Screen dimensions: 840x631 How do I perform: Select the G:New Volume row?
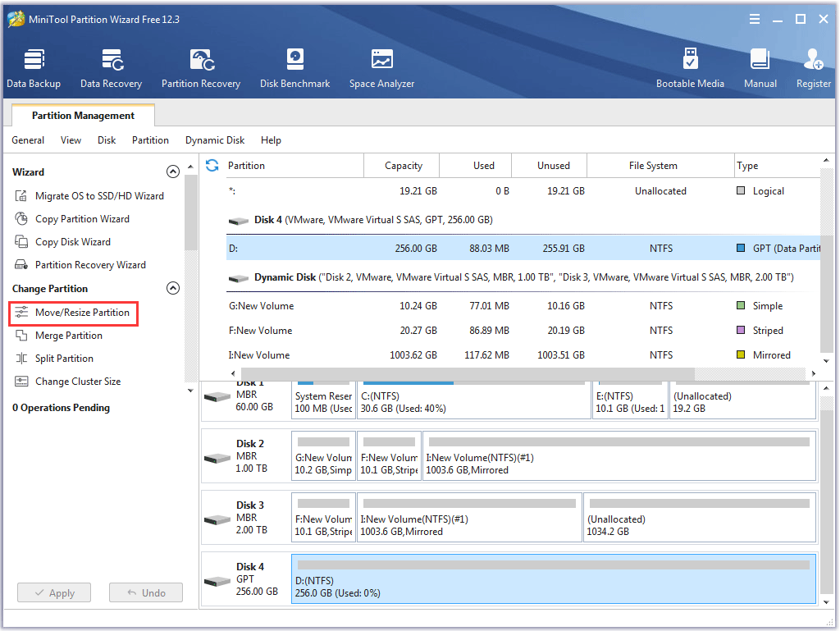coord(523,305)
